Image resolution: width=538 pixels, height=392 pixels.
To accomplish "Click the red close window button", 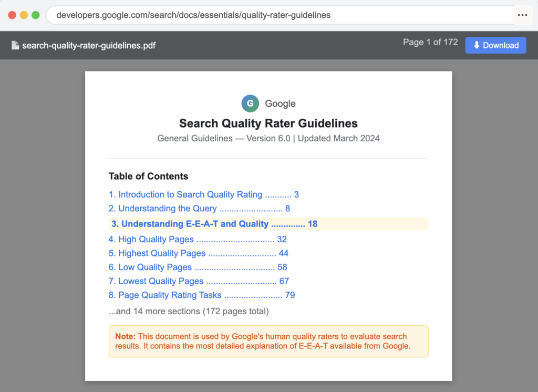I will click(x=12, y=15).
